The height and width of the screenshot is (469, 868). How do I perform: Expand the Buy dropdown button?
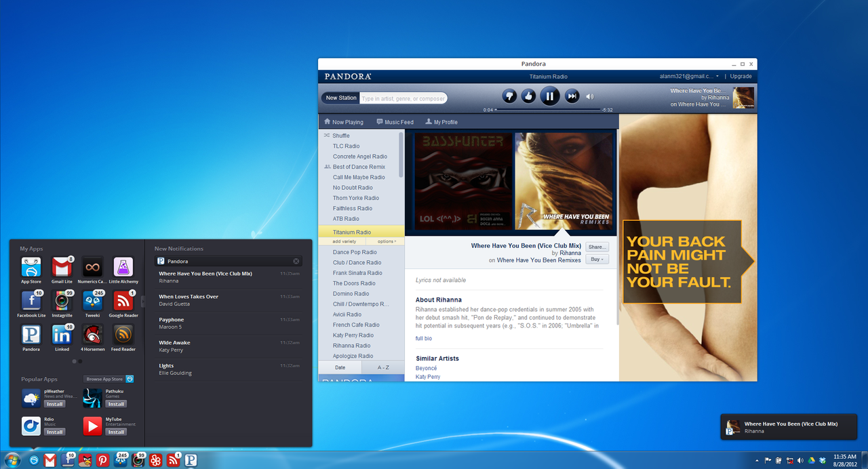pyautogui.click(x=597, y=260)
